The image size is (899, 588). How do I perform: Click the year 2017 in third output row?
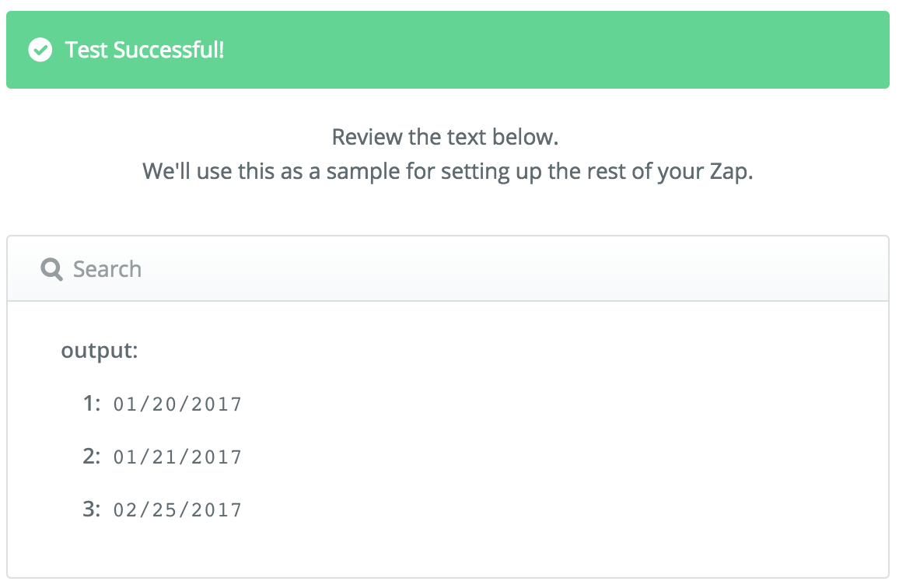pos(217,510)
